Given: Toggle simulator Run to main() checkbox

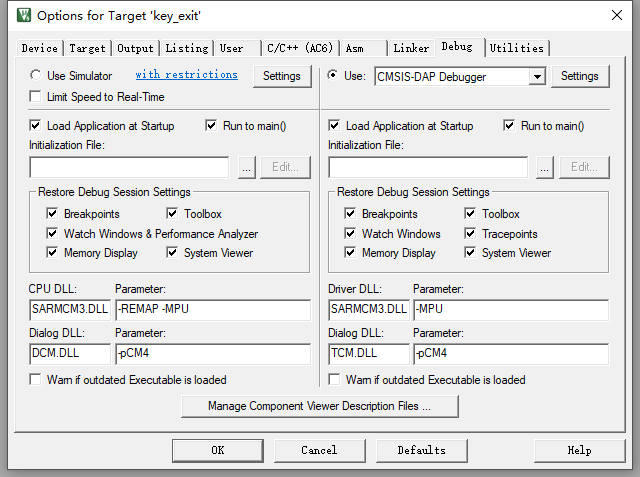Looking at the screenshot, I should (211, 125).
